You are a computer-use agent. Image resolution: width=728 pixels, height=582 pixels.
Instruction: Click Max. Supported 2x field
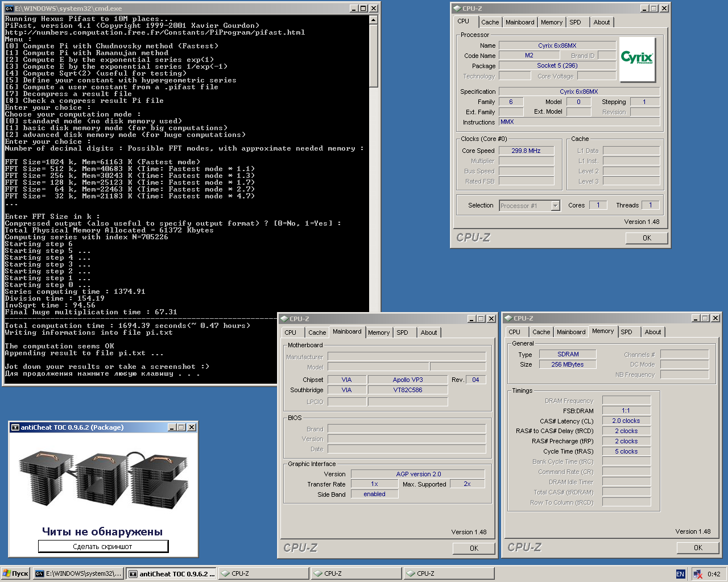pos(467,484)
